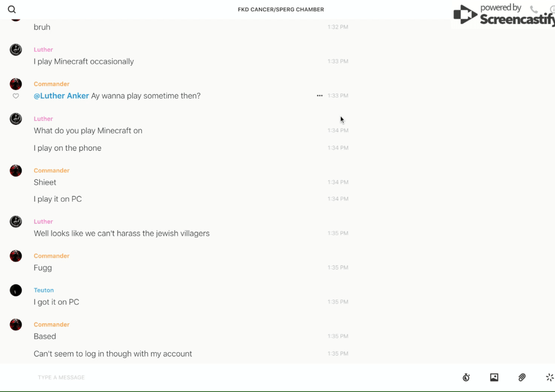Attach a file with the paperclip icon

coord(522,377)
